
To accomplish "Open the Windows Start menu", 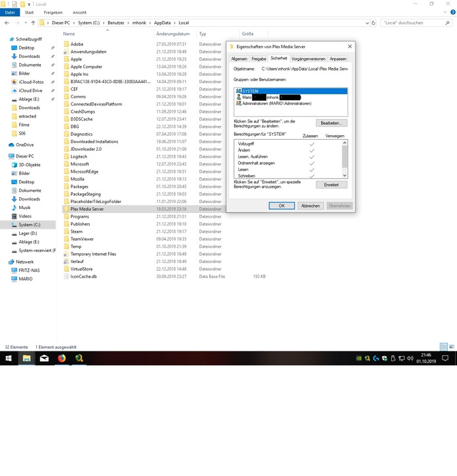I will coord(9,358).
